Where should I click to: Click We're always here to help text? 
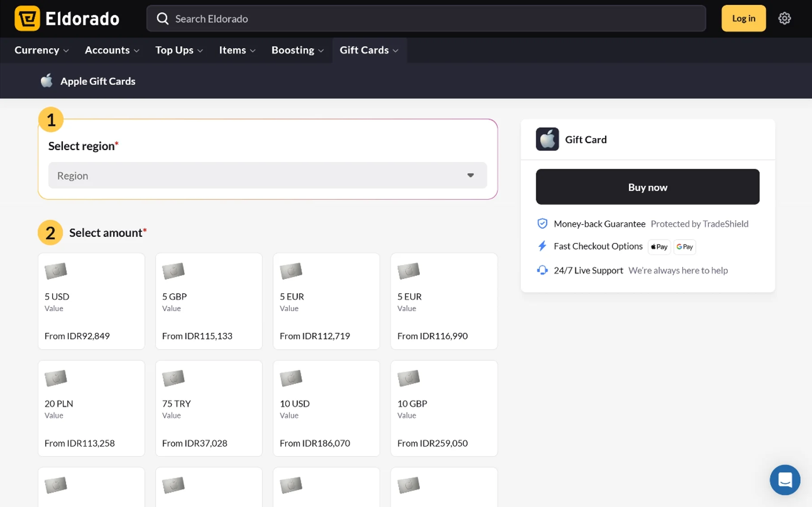tap(678, 270)
